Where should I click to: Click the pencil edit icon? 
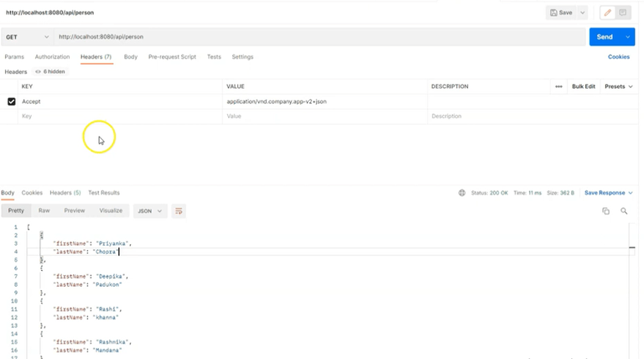[x=607, y=13]
